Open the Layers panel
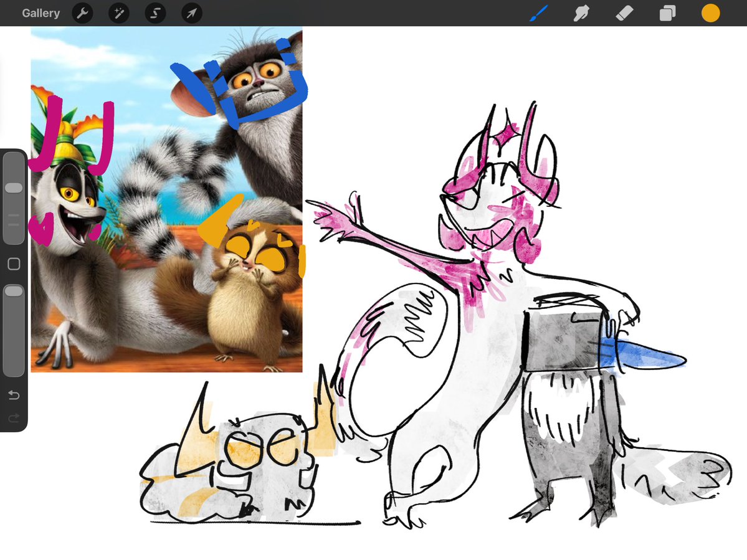 [x=667, y=13]
